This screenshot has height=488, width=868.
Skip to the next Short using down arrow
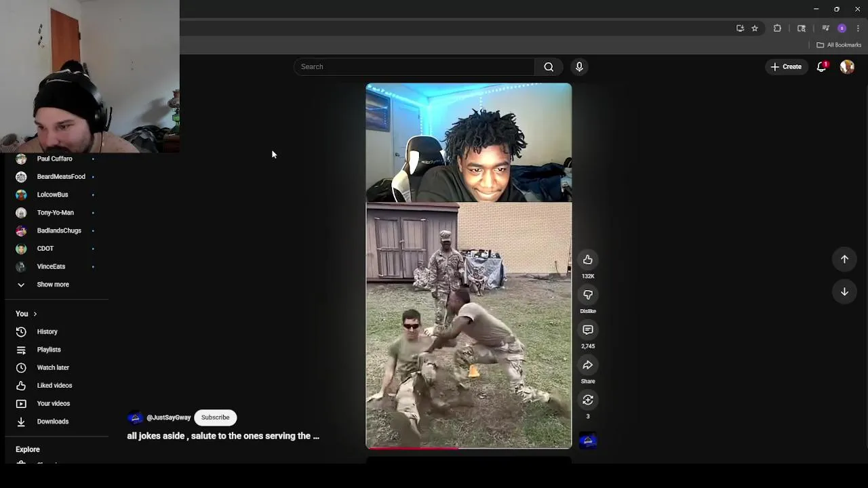844,291
